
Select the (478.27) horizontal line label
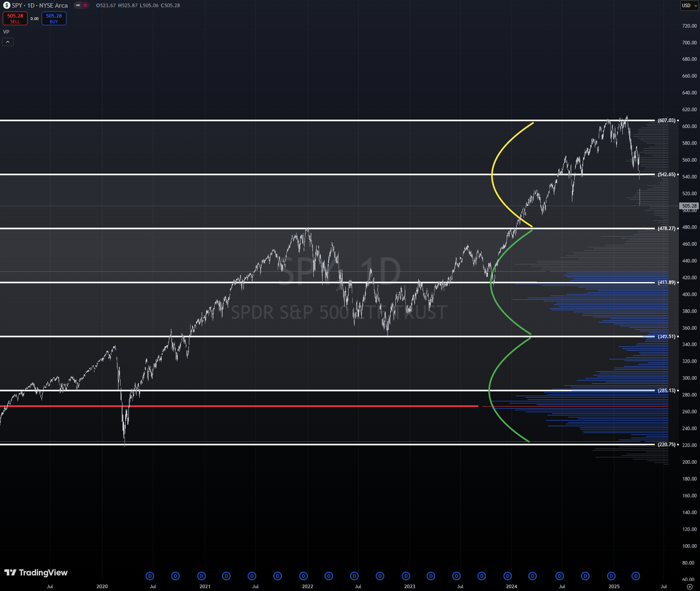tap(666, 228)
